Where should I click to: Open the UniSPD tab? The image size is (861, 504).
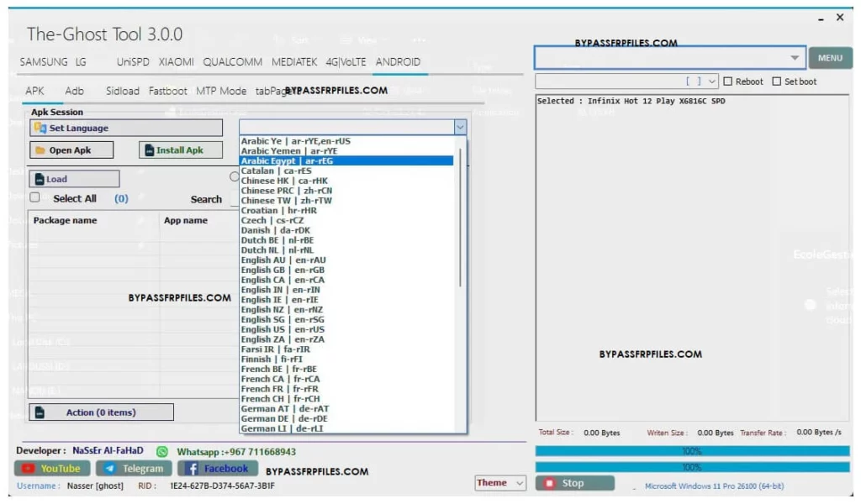(133, 62)
